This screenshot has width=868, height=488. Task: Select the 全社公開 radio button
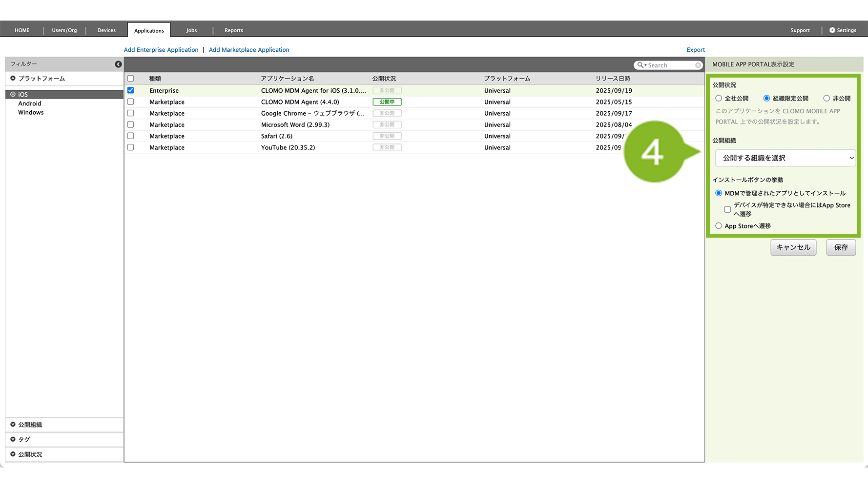719,99
